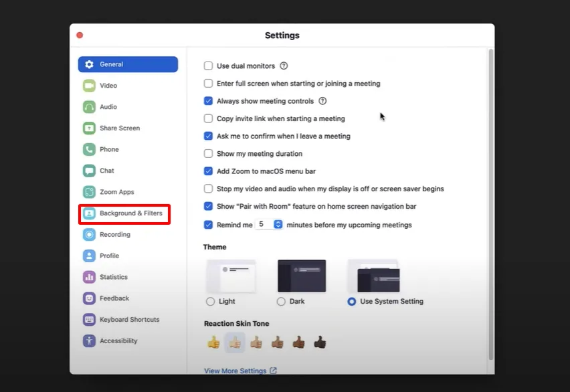Select the Audio headphones icon
570x392 pixels.
[x=89, y=107]
